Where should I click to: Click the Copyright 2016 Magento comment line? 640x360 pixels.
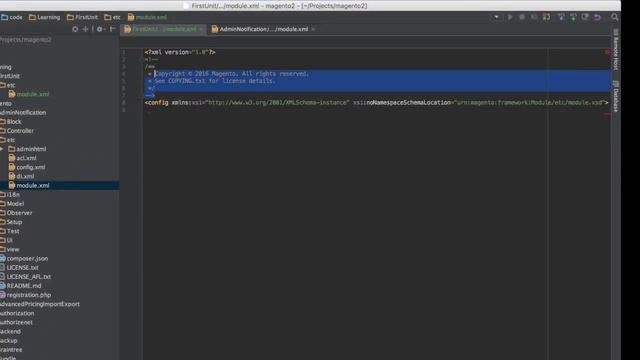pos(231,74)
